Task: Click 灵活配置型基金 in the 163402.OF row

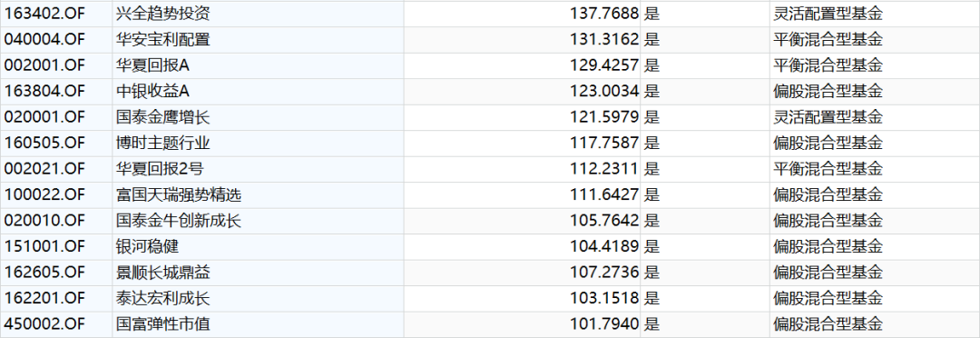Action: coord(828,14)
